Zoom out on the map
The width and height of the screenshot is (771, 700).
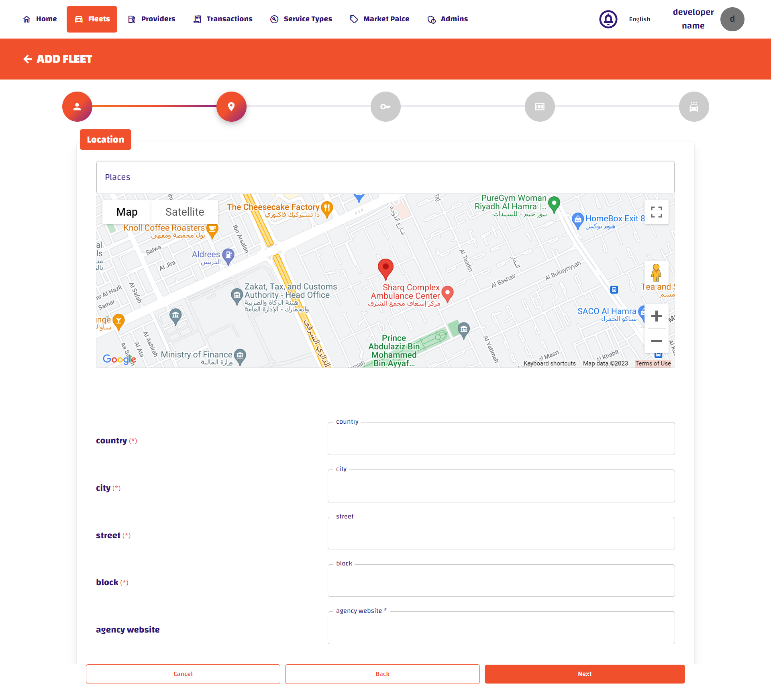[656, 341]
